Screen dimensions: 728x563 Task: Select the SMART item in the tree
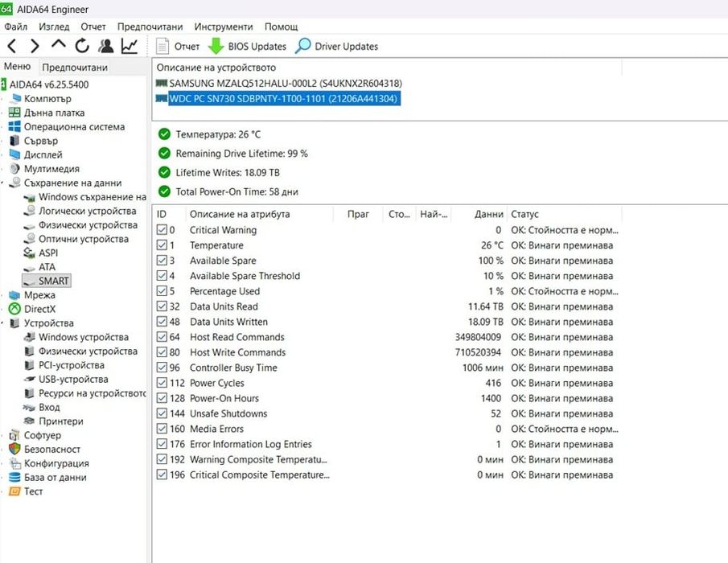pos(47,281)
